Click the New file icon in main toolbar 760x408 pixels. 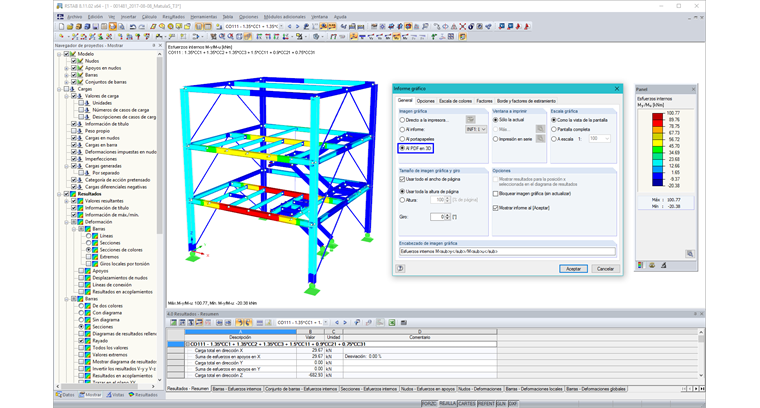click(62, 27)
